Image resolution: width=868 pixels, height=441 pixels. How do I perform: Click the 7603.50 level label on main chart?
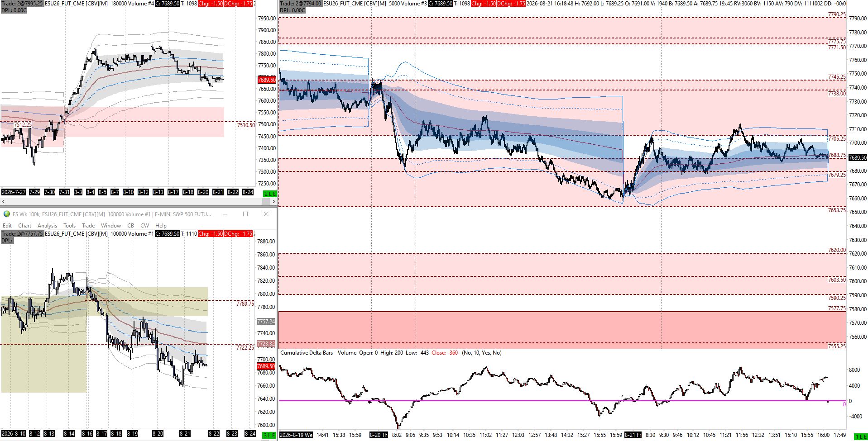(x=837, y=280)
